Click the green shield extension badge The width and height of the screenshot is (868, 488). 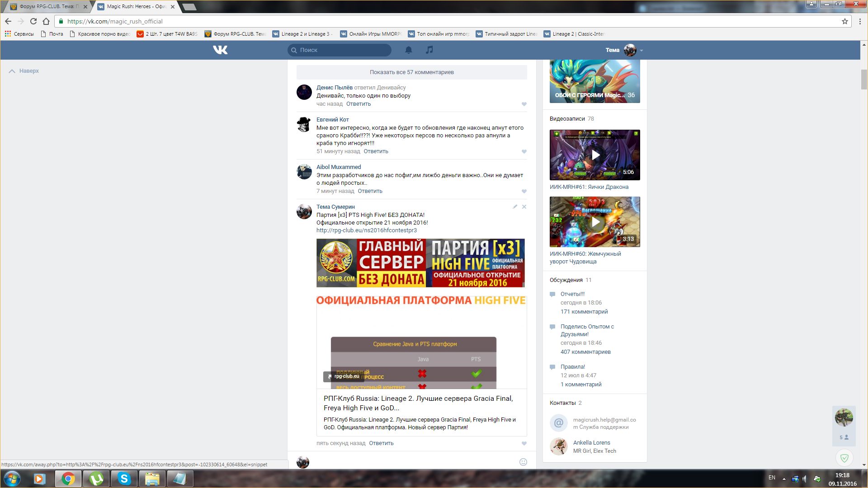[844, 458]
